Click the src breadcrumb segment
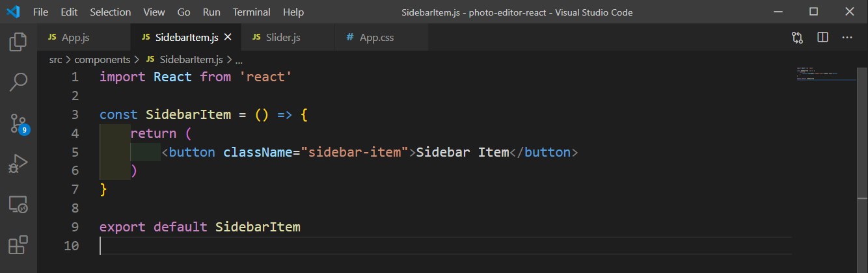The width and height of the screenshot is (868, 273). [x=55, y=59]
